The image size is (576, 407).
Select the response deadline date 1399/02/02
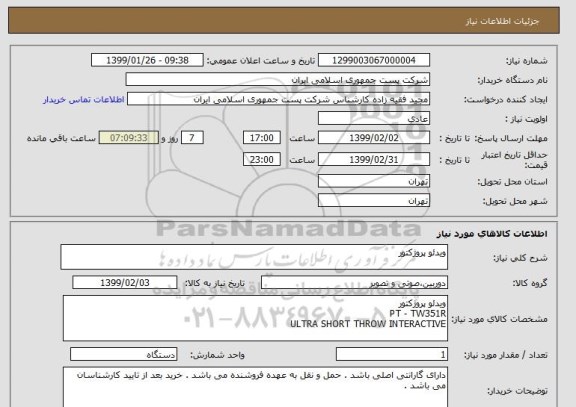374,138
